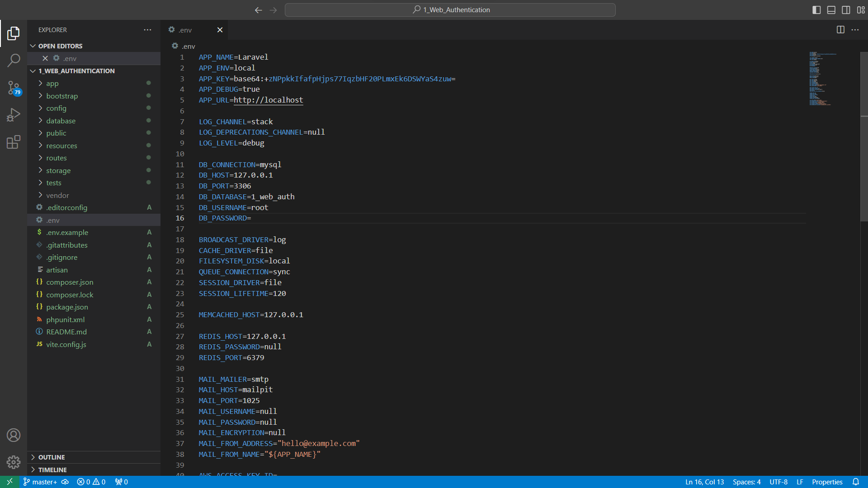This screenshot has width=868, height=488.
Task: Toggle the primary side bar visibility
Action: click(816, 10)
